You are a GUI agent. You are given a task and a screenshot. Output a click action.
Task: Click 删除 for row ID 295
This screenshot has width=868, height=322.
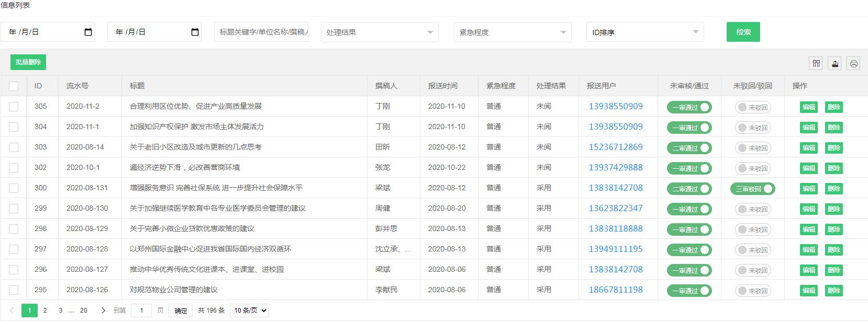click(x=834, y=291)
